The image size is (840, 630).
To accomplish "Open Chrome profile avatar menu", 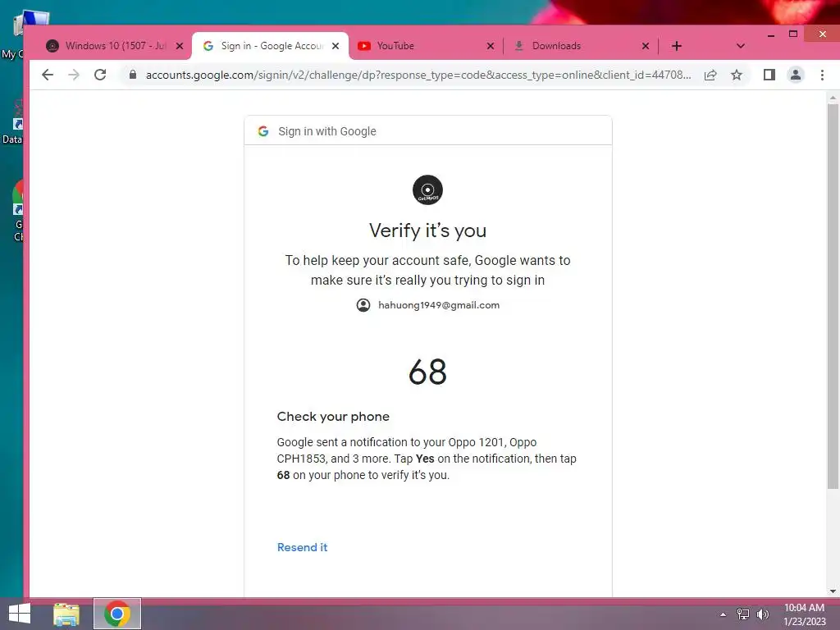I will 796,75.
